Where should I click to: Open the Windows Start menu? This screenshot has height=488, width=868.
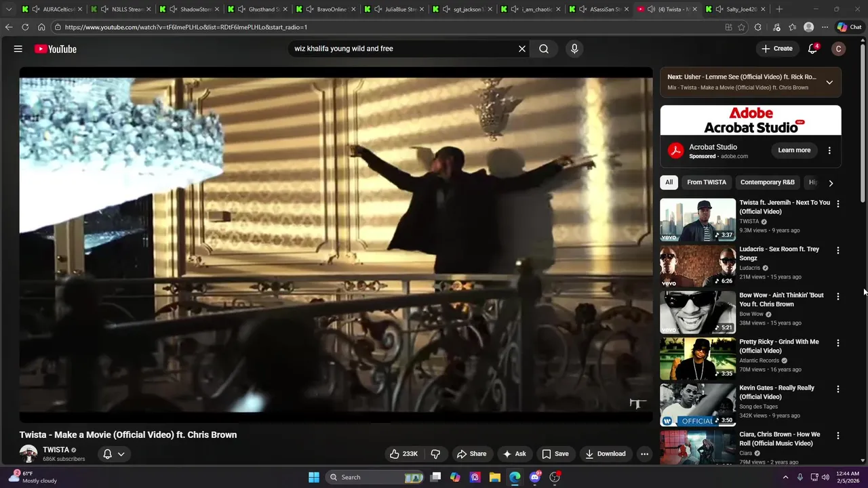(314, 477)
